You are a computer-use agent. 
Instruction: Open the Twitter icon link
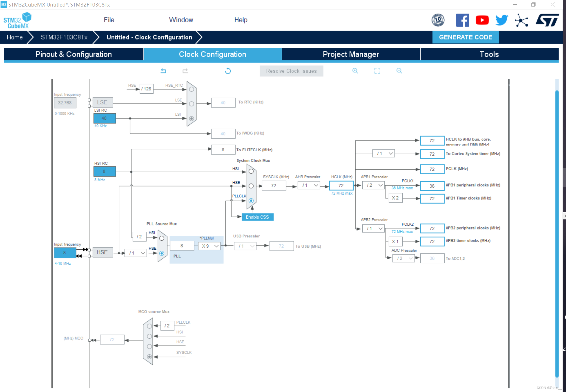coord(502,20)
